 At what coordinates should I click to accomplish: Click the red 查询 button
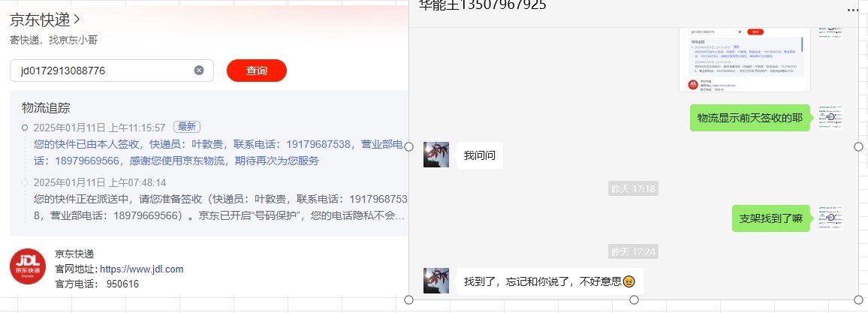(257, 71)
